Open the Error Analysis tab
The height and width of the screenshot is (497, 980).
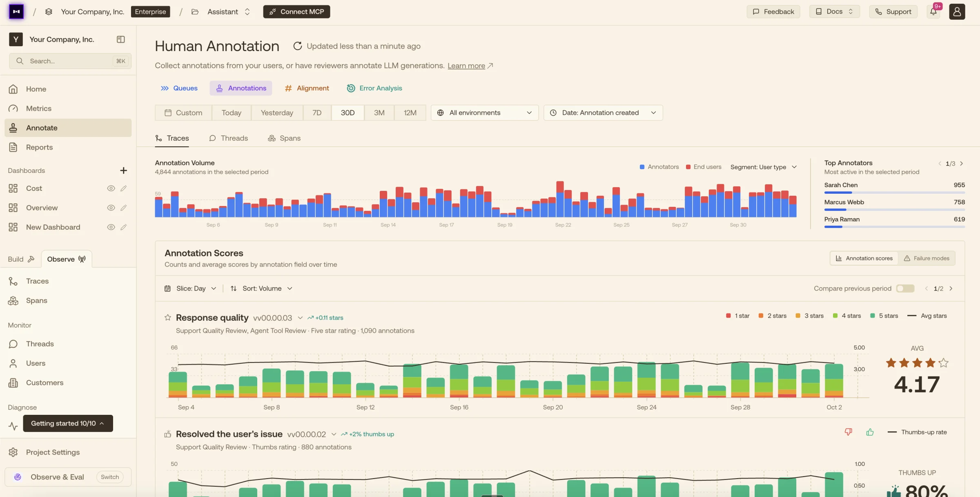click(374, 88)
